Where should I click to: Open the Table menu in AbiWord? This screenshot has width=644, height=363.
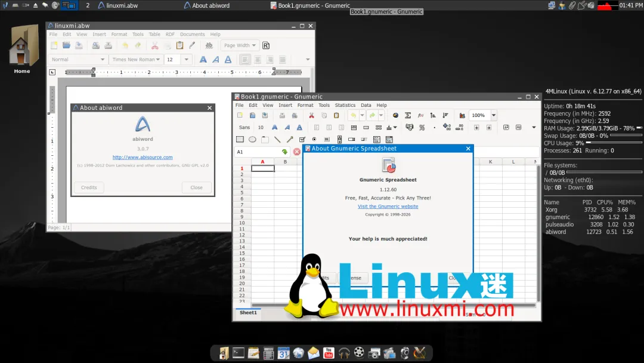pos(154,35)
